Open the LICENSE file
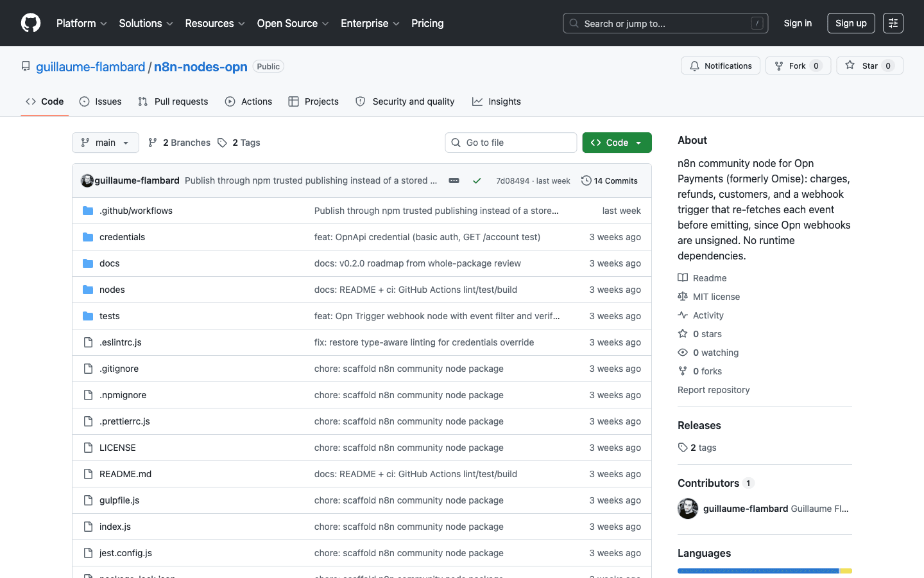 117,448
